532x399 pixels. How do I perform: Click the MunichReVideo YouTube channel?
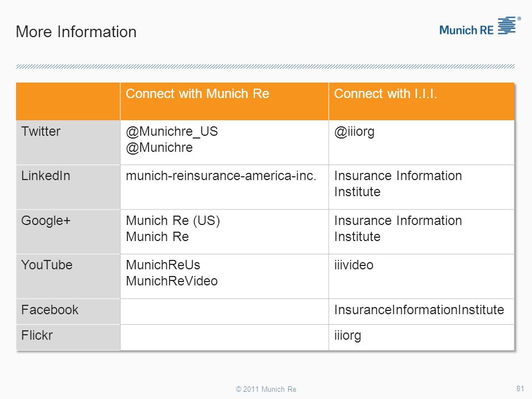pyautogui.click(x=172, y=281)
